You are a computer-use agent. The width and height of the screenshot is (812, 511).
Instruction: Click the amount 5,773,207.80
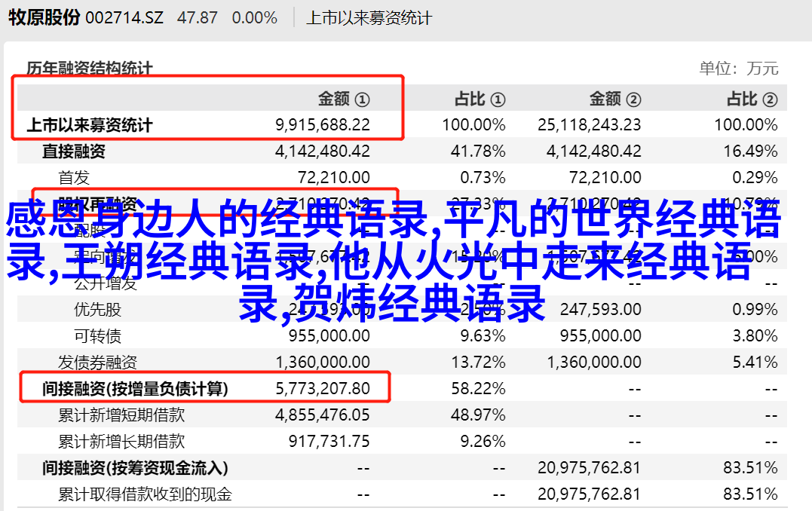(x=323, y=389)
